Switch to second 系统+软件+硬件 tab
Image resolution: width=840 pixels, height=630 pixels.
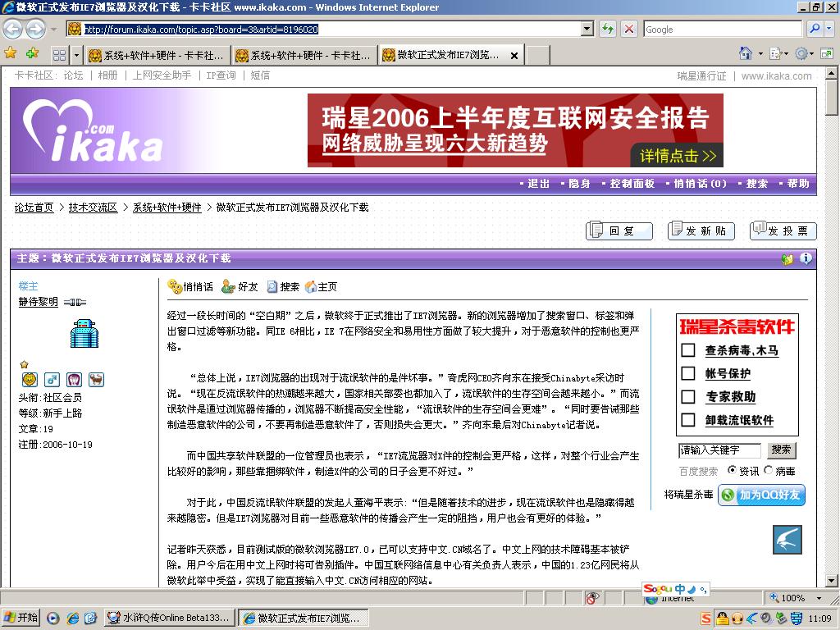coord(304,55)
